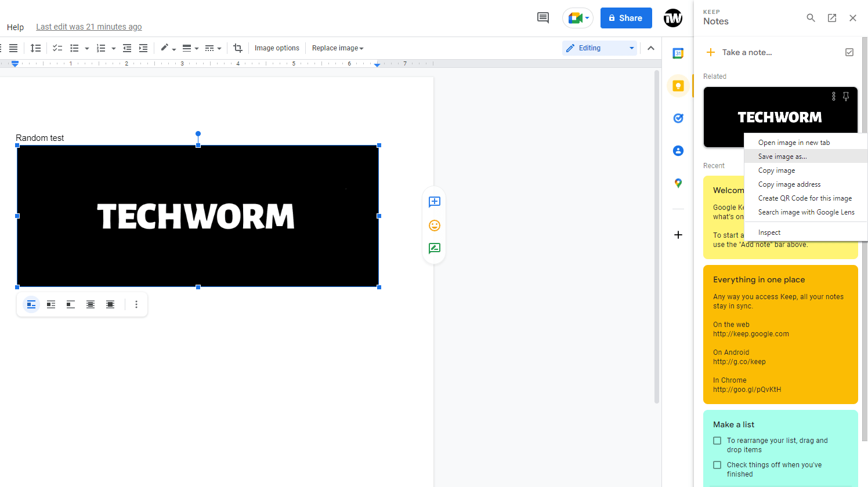Viewport: 868px width, 487px height.
Task: Open Google Tasks in the side panel
Action: tap(678, 118)
